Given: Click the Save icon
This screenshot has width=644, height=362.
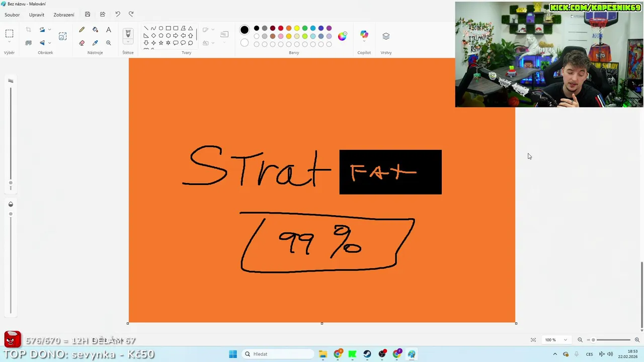Looking at the screenshot, I should point(88,15).
